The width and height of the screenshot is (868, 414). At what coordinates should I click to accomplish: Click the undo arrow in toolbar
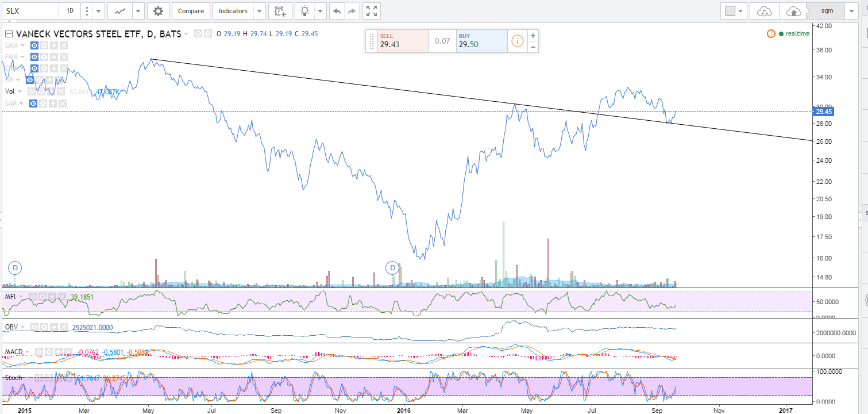(337, 11)
